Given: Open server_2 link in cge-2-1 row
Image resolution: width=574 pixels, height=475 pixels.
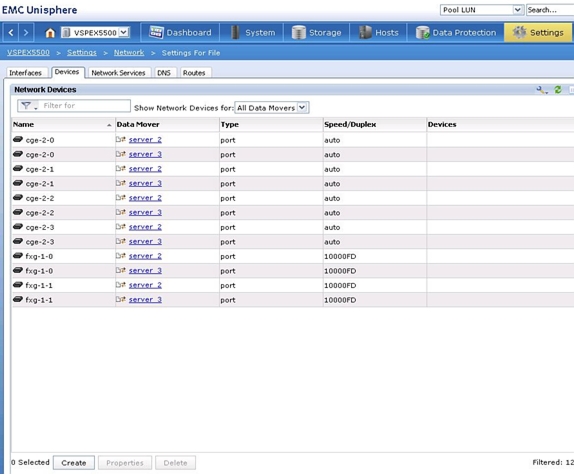Looking at the screenshot, I should [x=145, y=169].
